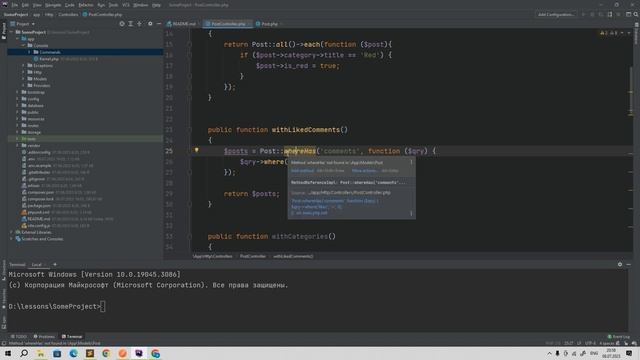Click the fold toggle beside line 33
The width and height of the screenshot is (640, 360).
(189, 236)
